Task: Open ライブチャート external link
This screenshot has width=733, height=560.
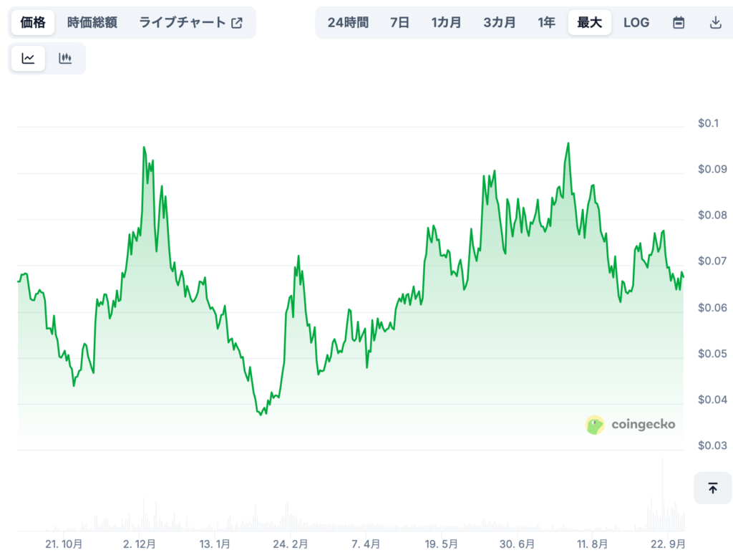Action: coord(190,22)
